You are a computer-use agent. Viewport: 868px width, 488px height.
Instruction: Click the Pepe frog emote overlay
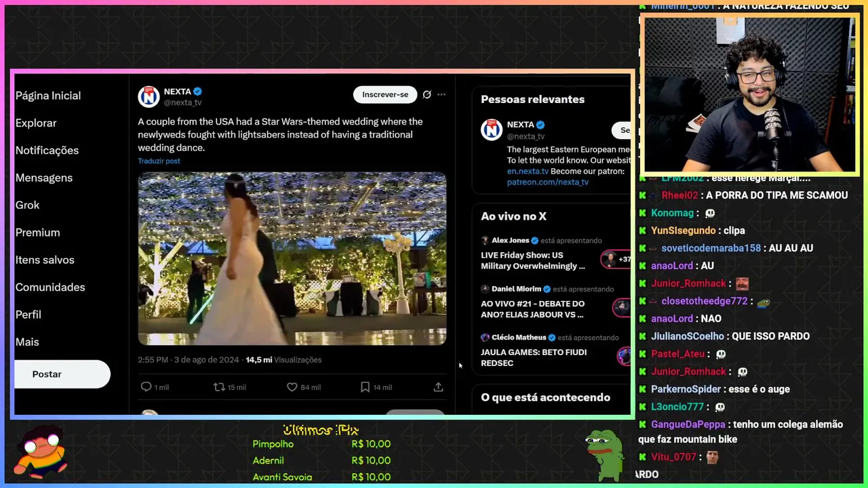[604, 455]
